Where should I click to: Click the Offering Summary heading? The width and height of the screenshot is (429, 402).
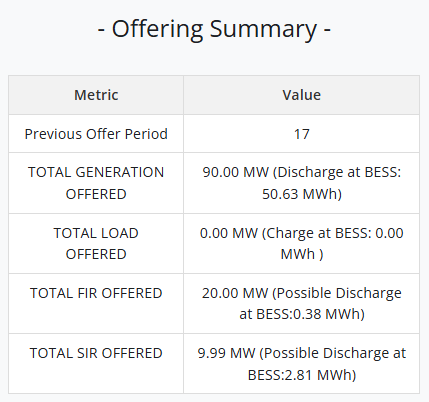coord(214,29)
